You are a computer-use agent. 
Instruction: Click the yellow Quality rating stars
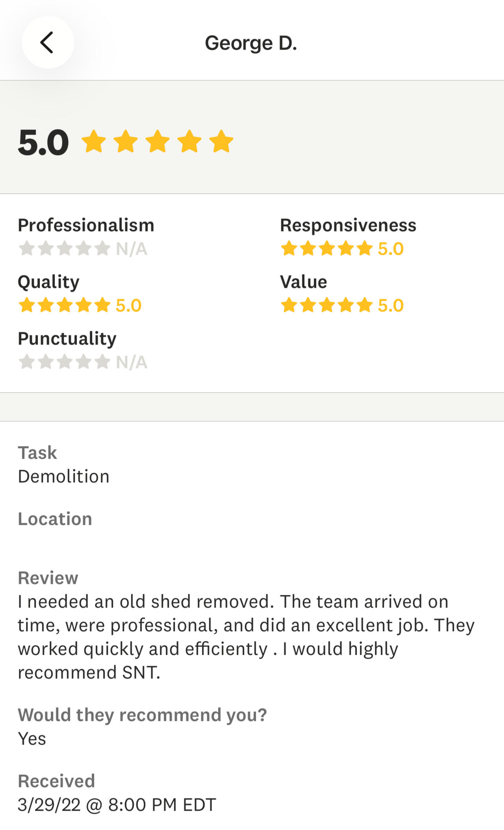(65, 305)
